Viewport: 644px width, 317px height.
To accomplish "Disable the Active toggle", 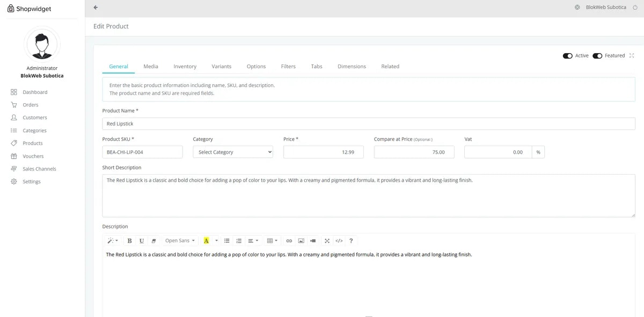I will pyautogui.click(x=568, y=55).
